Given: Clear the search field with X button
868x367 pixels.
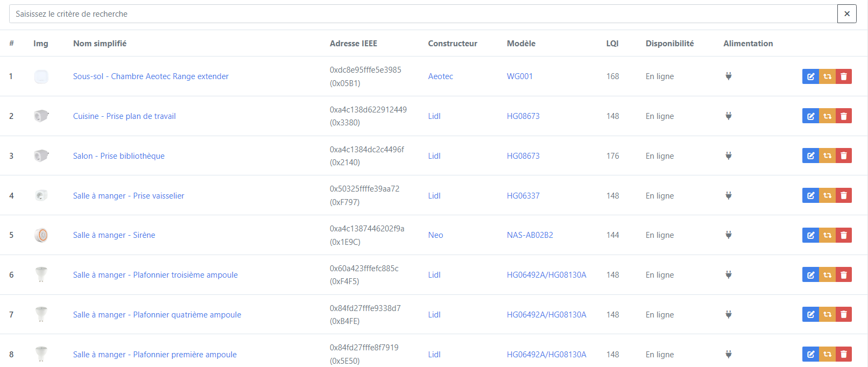Looking at the screenshot, I should pos(846,14).
